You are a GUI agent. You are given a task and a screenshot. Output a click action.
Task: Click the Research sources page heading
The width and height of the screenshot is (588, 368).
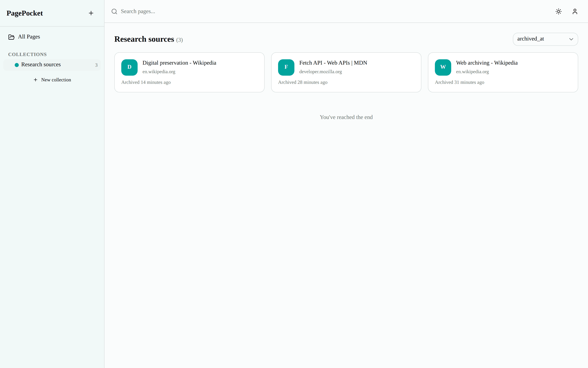144,39
